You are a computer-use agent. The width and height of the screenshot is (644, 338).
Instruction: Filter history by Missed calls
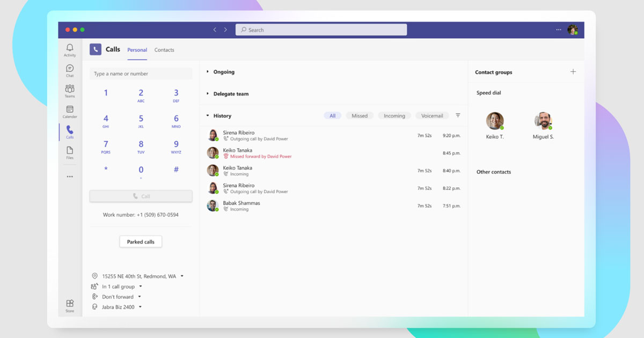360,116
